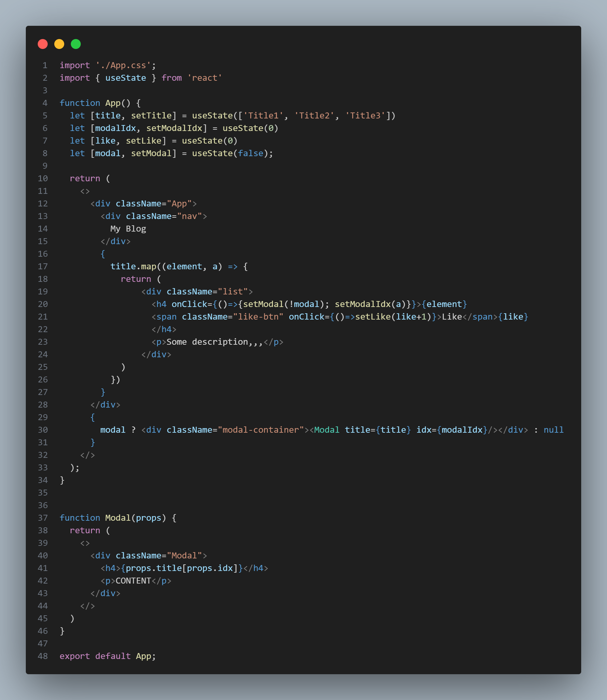Click the Modal component tag on line 30

coord(327,430)
